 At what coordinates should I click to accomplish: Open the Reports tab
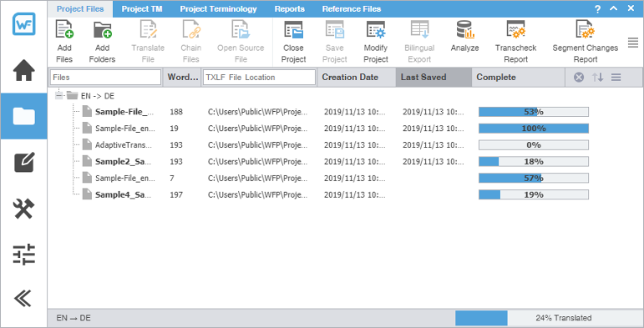[290, 8]
